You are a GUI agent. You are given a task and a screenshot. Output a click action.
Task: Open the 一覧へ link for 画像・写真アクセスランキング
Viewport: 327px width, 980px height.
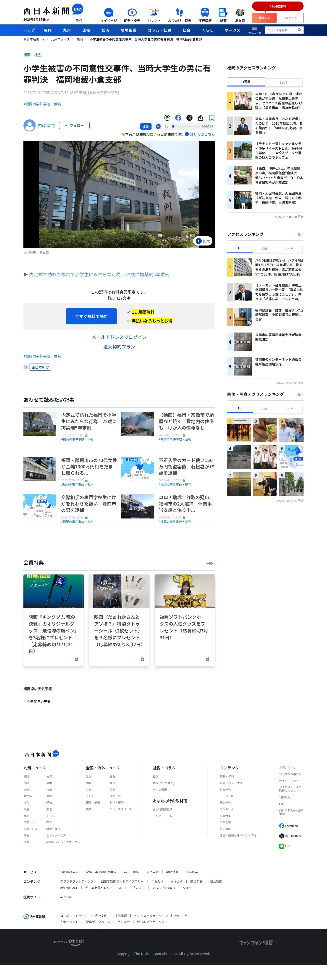coord(299,395)
